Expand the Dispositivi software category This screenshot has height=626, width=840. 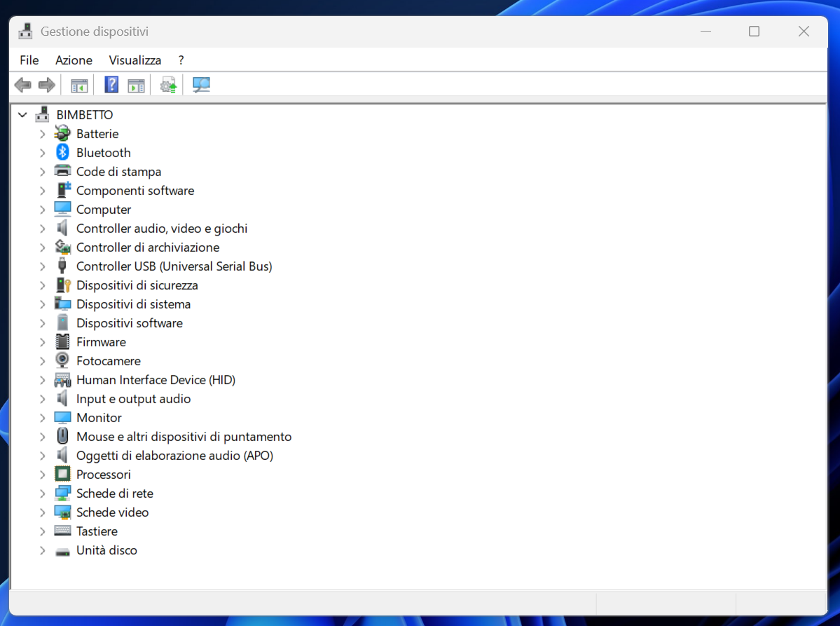pyautogui.click(x=42, y=323)
